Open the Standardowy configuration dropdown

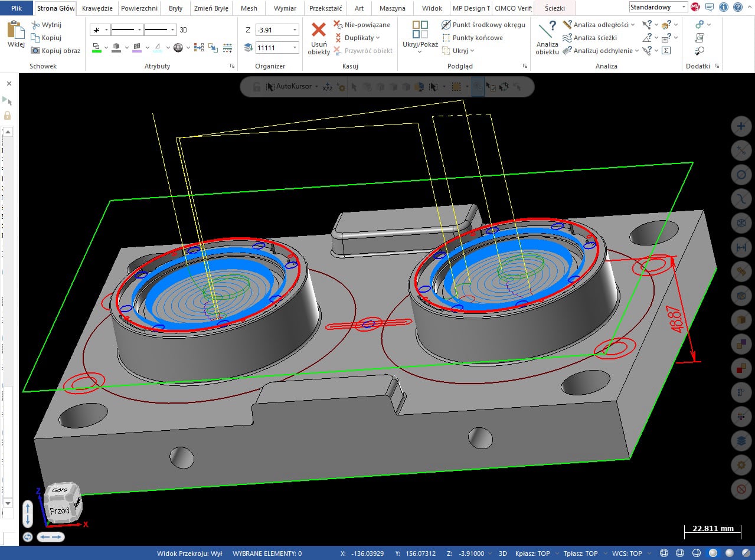pos(684,7)
